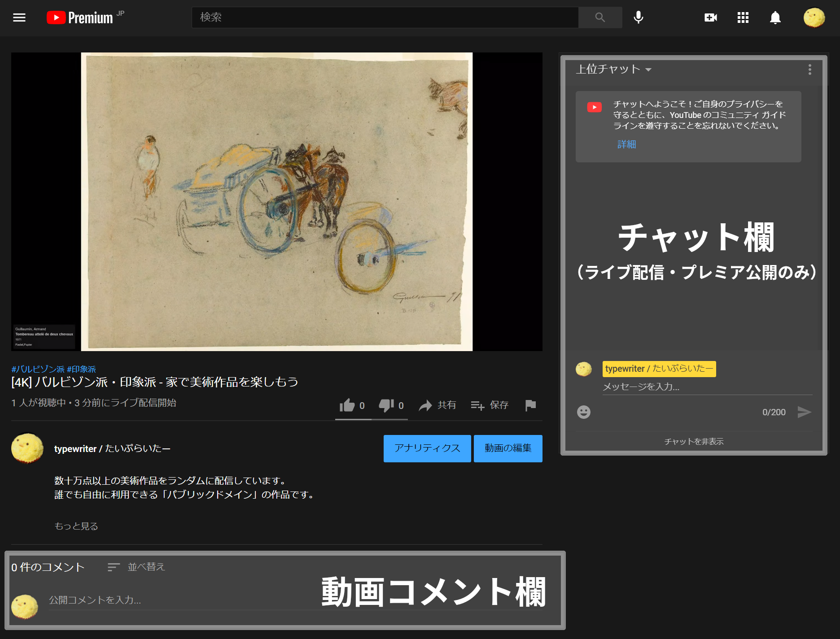Open channel avatar beside typewriter name
840x639 pixels.
pos(27,448)
